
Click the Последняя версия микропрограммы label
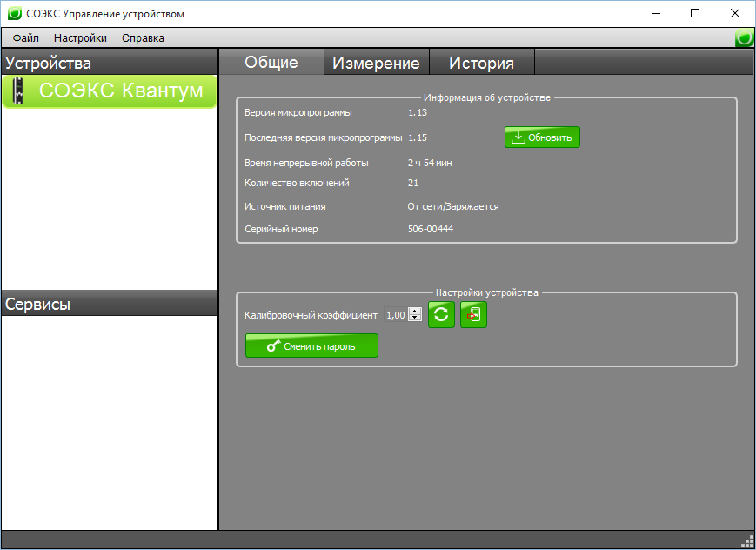tap(323, 138)
